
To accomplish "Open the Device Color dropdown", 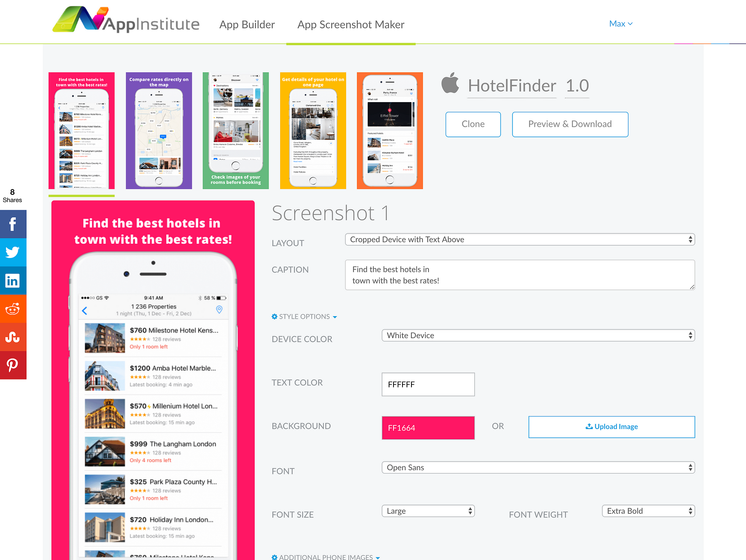I will 538,335.
